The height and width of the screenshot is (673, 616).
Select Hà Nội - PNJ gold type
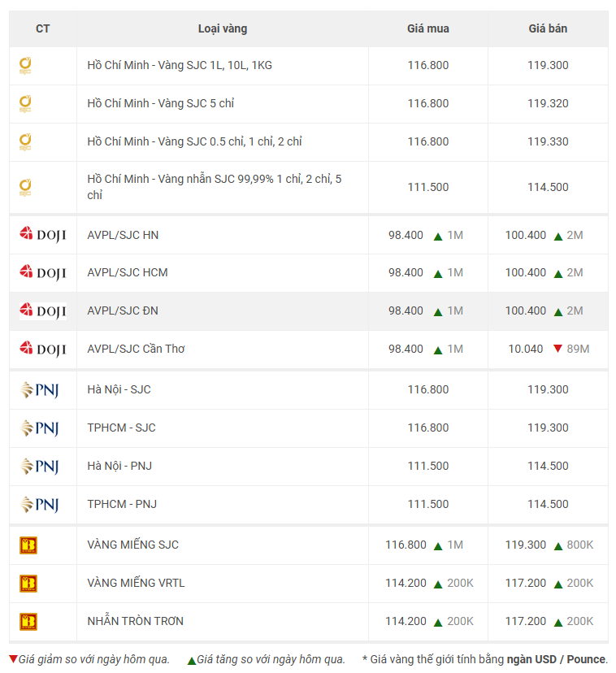(119, 466)
